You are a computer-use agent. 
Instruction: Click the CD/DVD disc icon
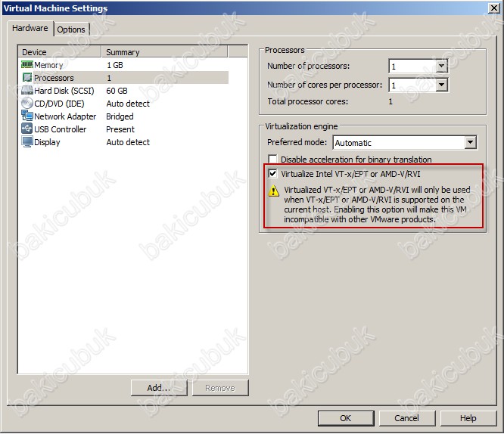pyautogui.click(x=27, y=103)
